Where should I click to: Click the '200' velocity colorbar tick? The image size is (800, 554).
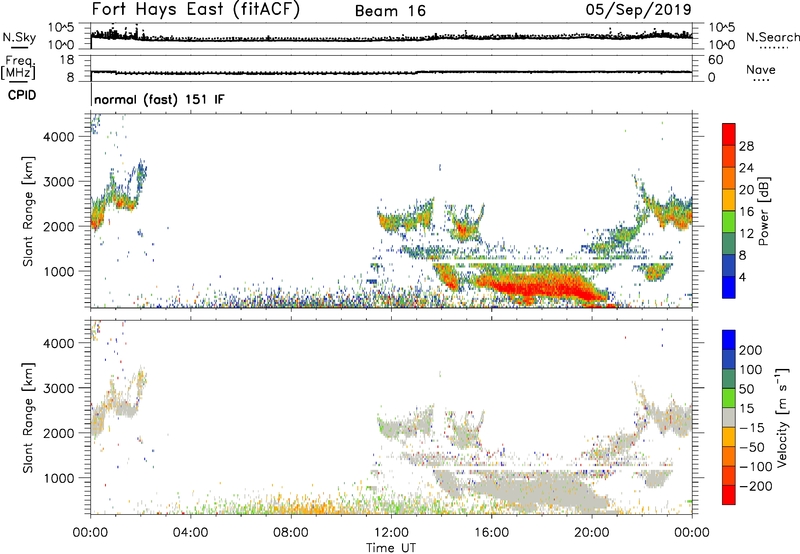click(751, 350)
